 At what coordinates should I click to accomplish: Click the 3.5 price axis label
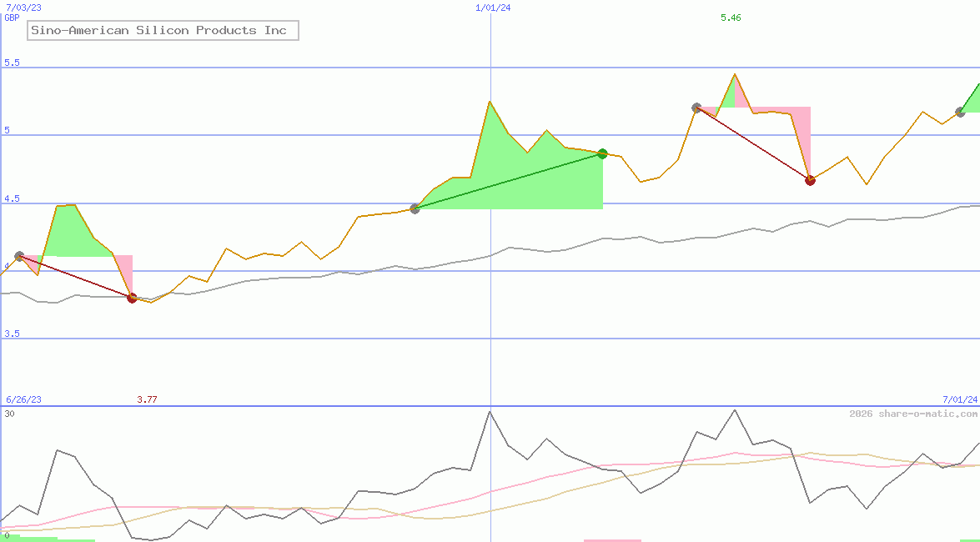12,334
